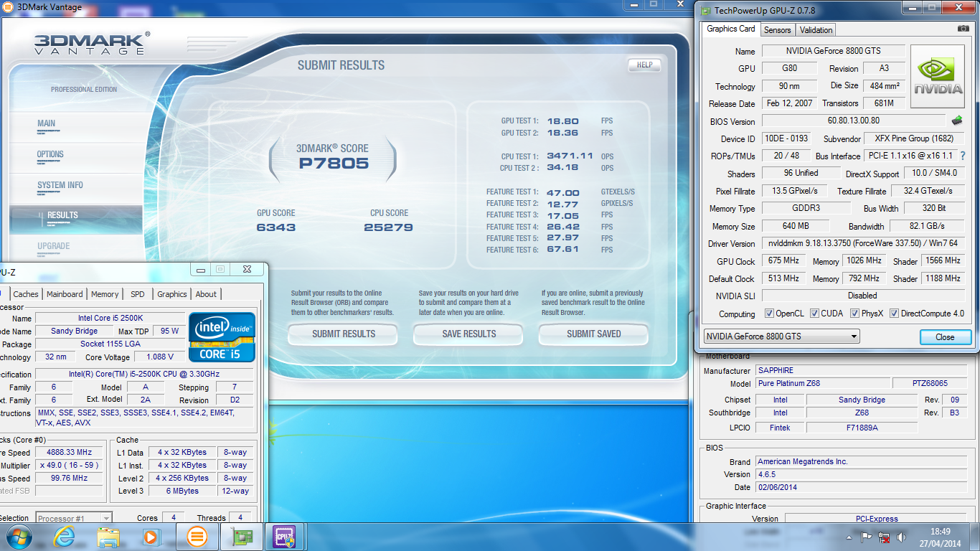The height and width of the screenshot is (551, 980).
Task: Open CPU-Z Processor #1 selection dropdown
Action: [74, 518]
